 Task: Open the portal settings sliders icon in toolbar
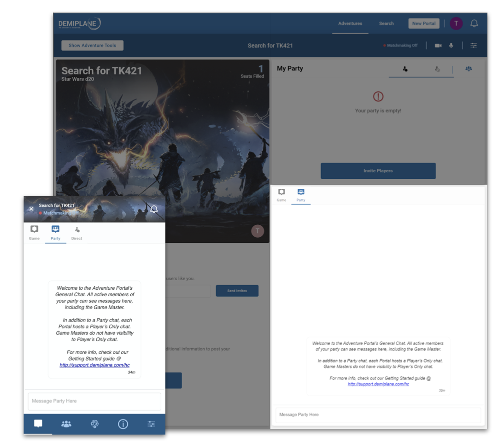point(474,45)
